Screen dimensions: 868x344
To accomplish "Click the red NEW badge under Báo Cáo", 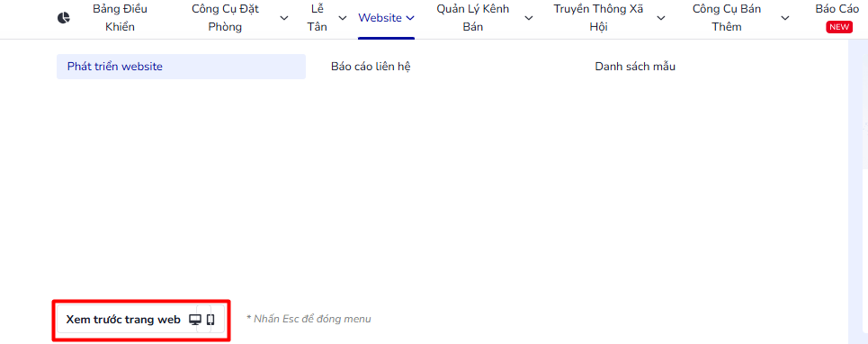I will point(839,27).
